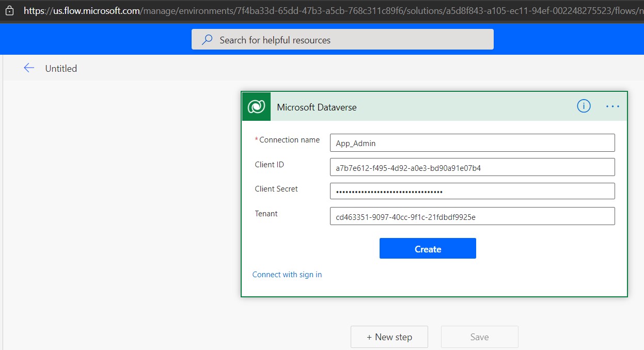Click the browser URL address text
644x350 pixels.
click(334, 10)
